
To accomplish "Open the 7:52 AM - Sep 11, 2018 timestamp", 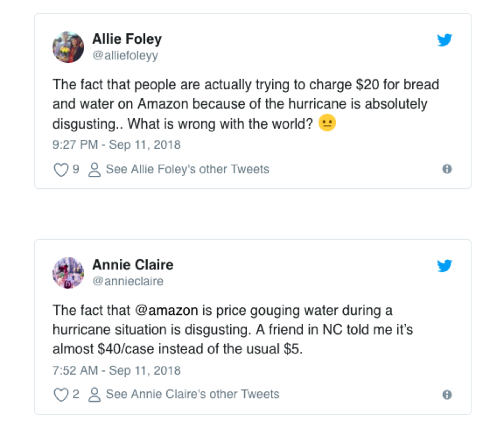I will (116, 371).
